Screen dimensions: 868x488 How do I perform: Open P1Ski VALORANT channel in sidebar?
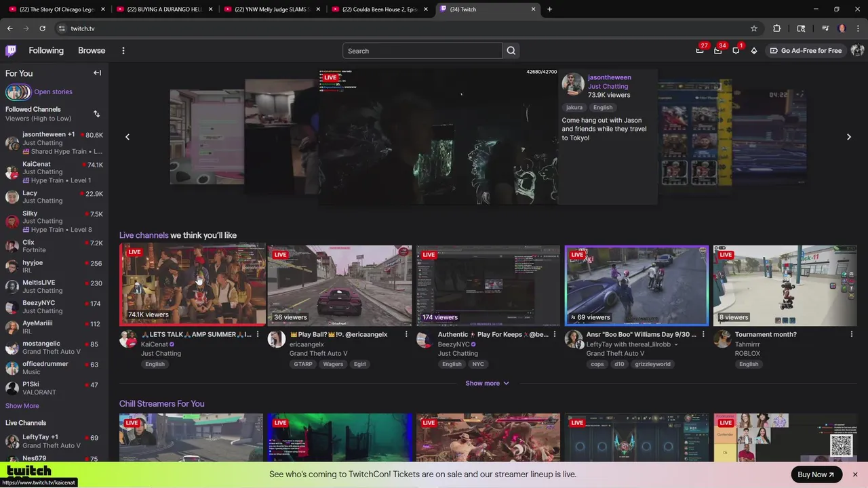(x=54, y=388)
